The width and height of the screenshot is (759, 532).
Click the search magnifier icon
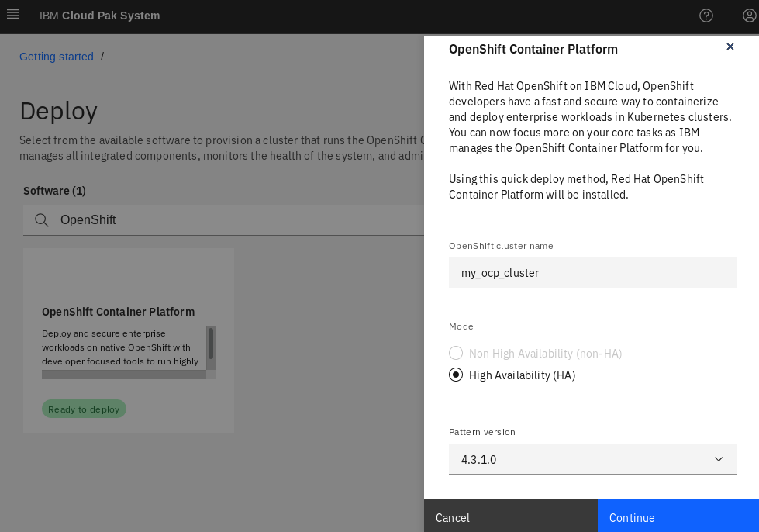[42, 220]
